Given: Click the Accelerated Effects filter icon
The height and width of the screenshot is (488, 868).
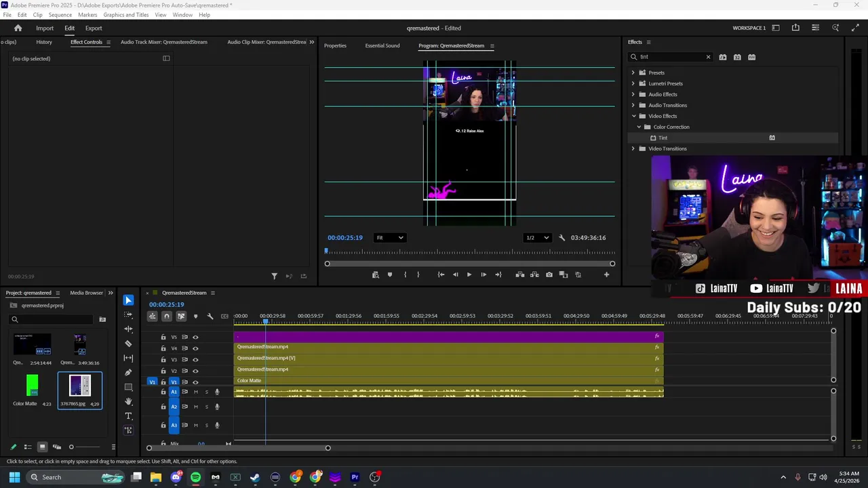Looking at the screenshot, I should pyautogui.click(x=723, y=57).
